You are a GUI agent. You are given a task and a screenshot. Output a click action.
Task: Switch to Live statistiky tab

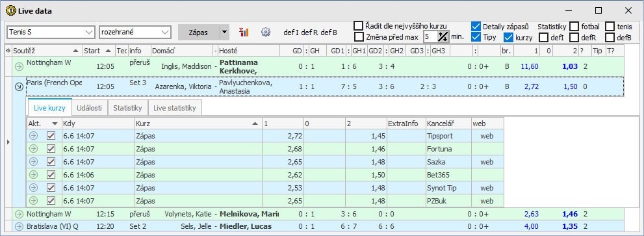(x=175, y=108)
